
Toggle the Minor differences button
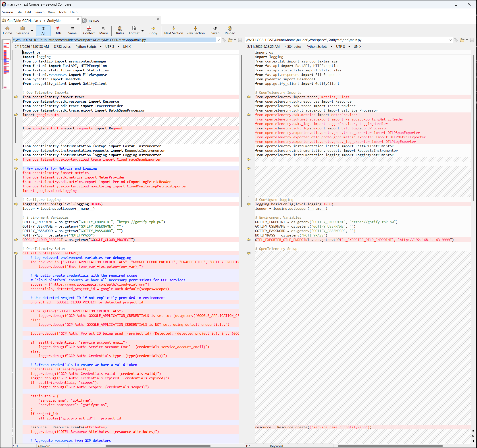pos(103,31)
